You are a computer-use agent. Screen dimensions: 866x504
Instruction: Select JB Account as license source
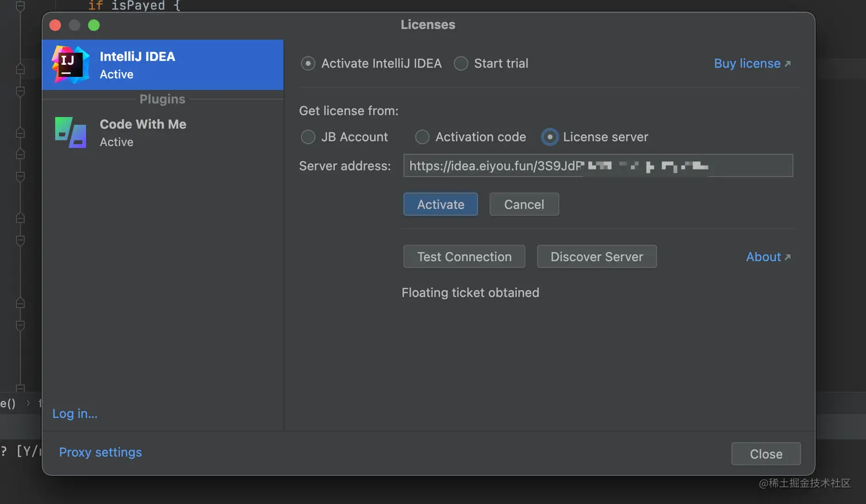coord(308,137)
